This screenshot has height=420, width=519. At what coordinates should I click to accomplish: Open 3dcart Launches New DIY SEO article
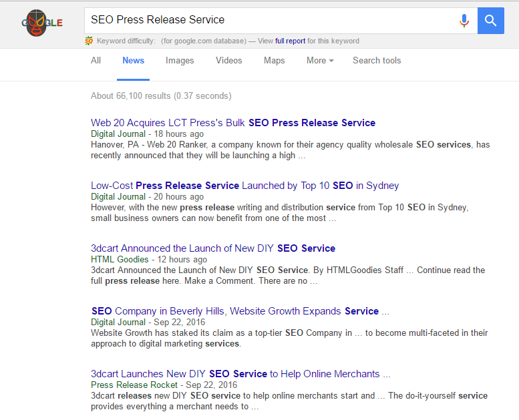[x=240, y=374]
